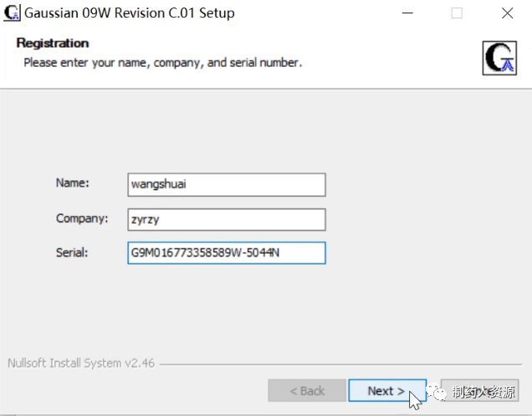
Task: Click into the Company text box
Action: point(226,219)
